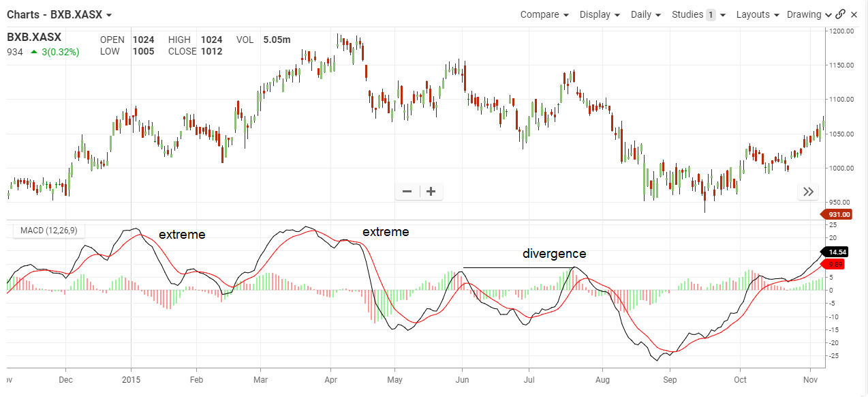The image size is (868, 397).
Task: Click the second 'extreme' annotation near April
Action: 386,232
